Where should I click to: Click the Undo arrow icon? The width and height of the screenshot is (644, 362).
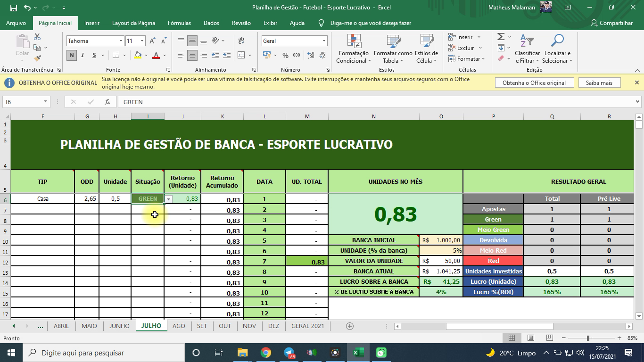pos(27,8)
